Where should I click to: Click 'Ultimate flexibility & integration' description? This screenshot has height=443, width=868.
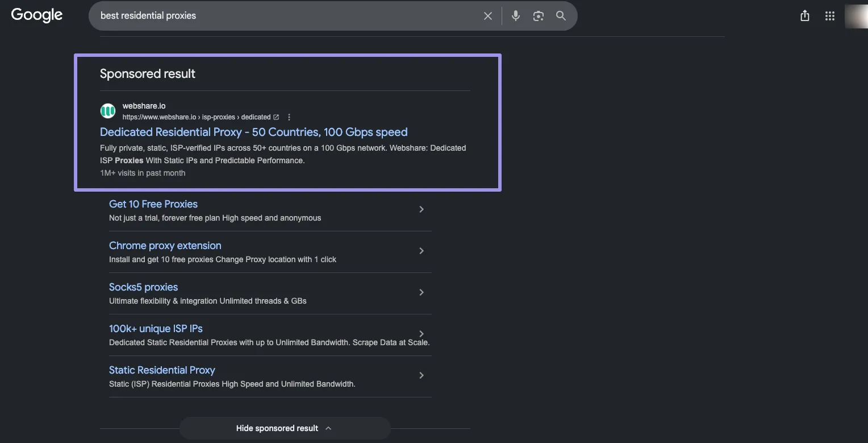[208, 301]
